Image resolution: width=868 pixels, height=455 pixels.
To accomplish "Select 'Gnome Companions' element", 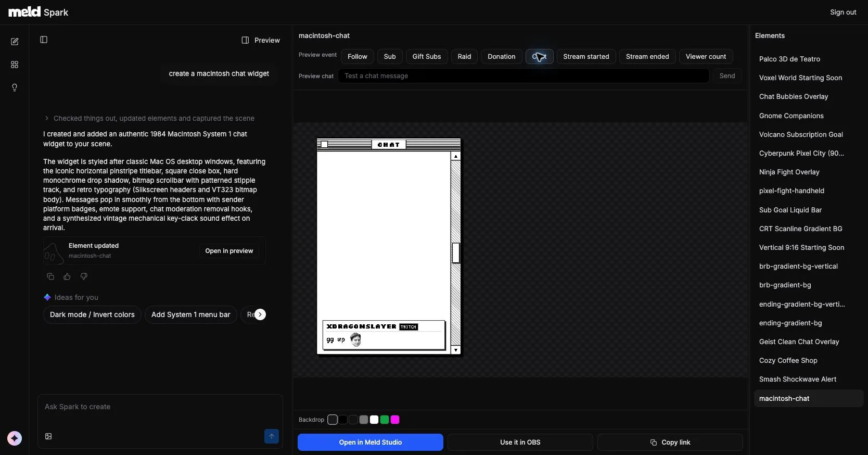I will (x=809, y=116).
